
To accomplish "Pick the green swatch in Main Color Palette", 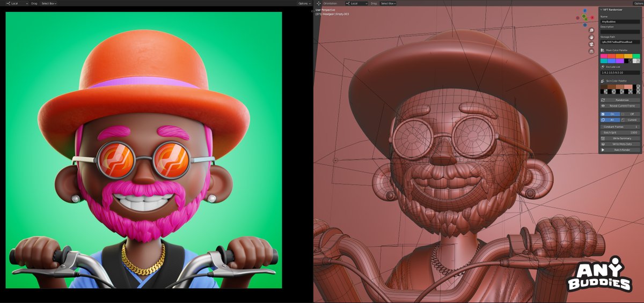I will (x=636, y=56).
